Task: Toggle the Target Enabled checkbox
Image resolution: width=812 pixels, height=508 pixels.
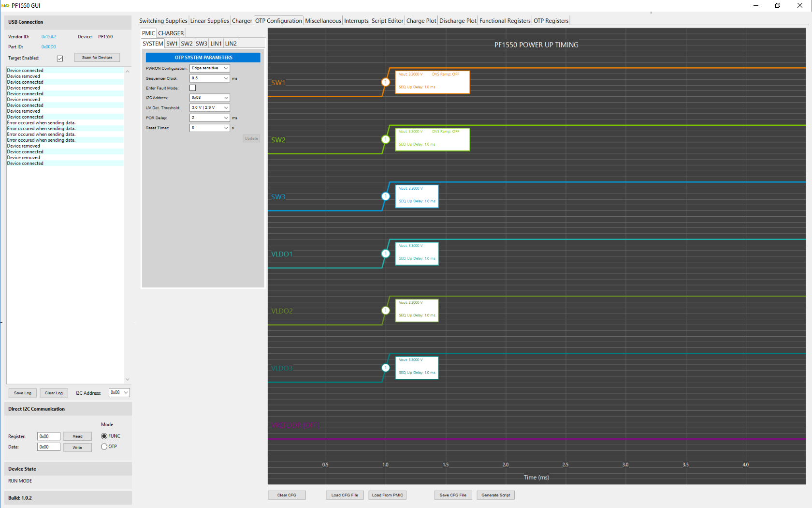Action: pos(60,59)
